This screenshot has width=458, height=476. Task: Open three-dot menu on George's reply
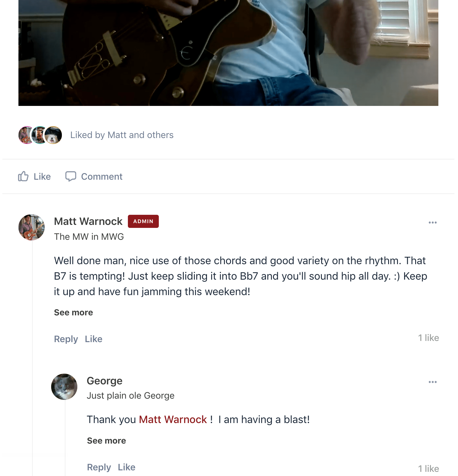coord(432,382)
